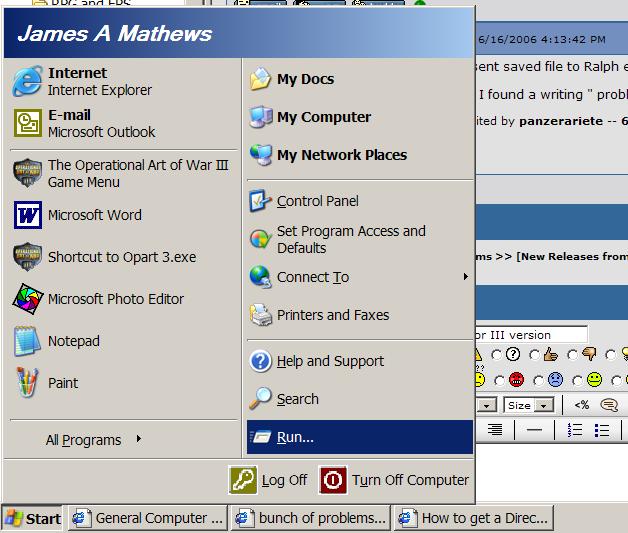Select the thumbs down post icon radio
Screen dimensions: 628x533
pos(573,355)
